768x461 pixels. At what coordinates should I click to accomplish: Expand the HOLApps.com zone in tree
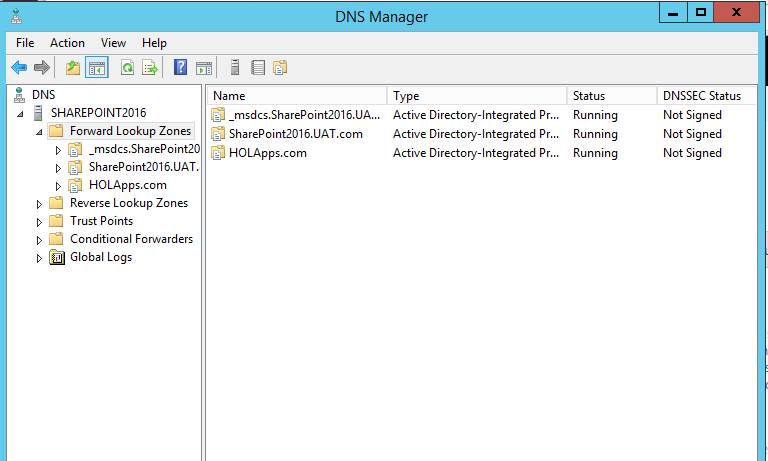[x=58, y=186]
